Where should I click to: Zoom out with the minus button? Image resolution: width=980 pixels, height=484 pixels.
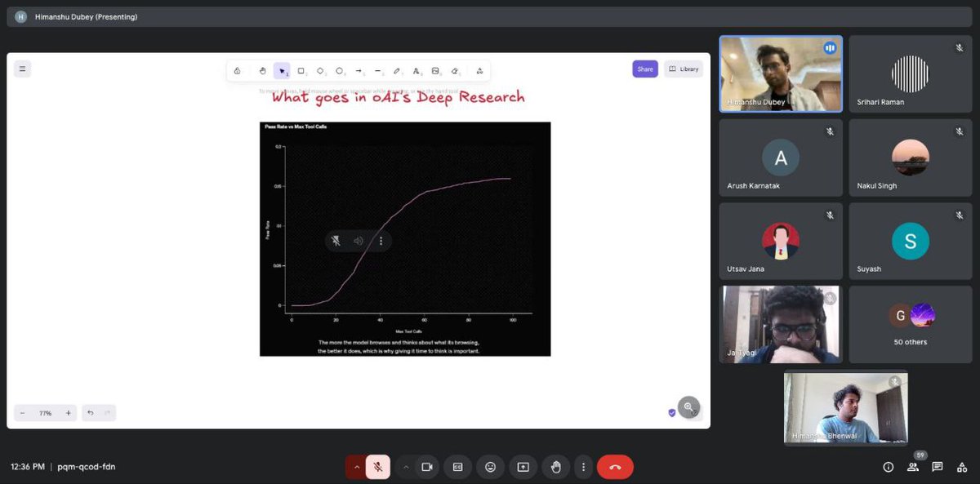pos(23,413)
